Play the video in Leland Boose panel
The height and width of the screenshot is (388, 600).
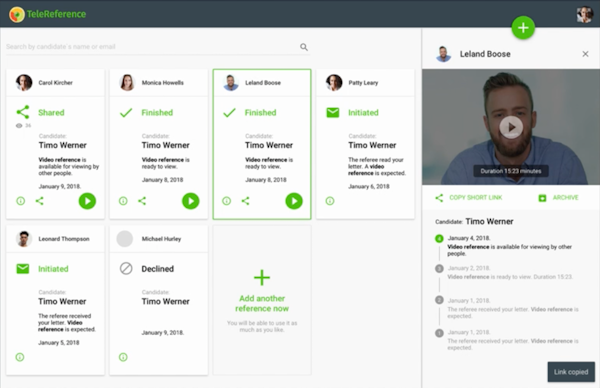[511, 127]
